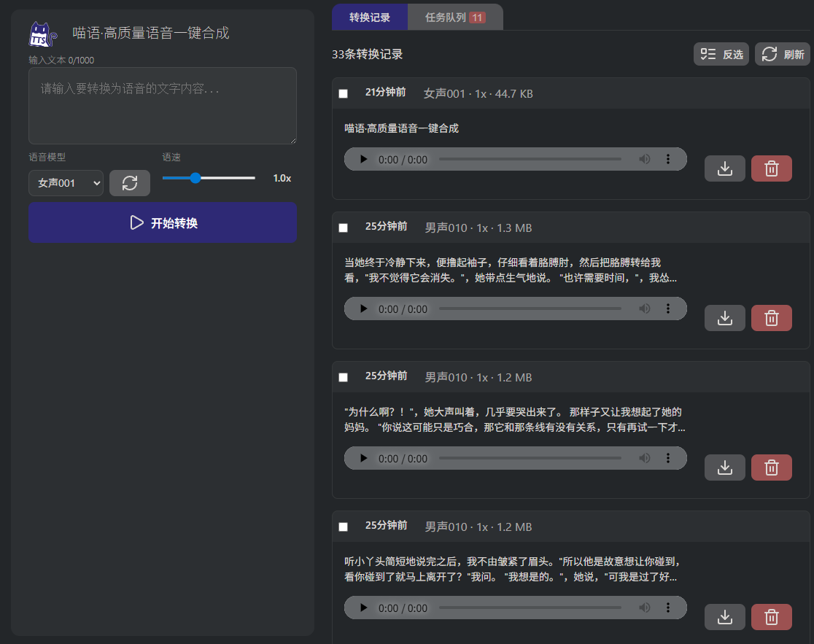The image size is (814, 644).
Task: Click the record text 喵语·高质量语音一键合成
Action: click(x=401, y=128)
